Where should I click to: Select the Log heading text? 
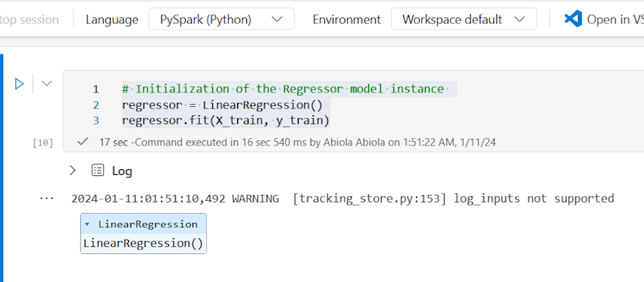point(122,171)
